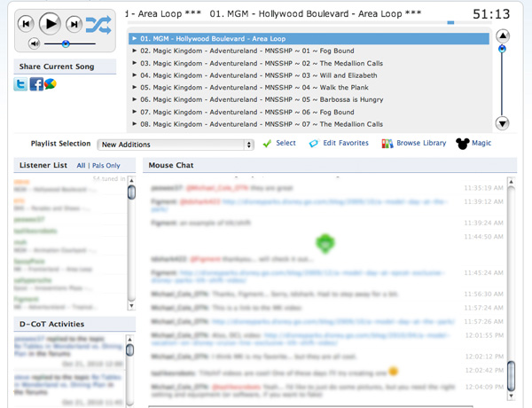Share current song on Facebook

pyautogui.click(x=36, y=84)
